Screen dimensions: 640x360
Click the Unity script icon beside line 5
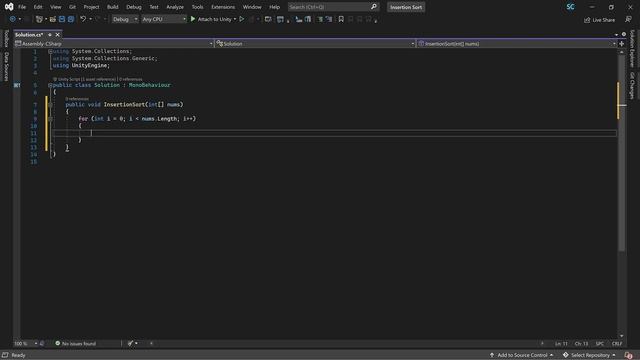(17, 85)
